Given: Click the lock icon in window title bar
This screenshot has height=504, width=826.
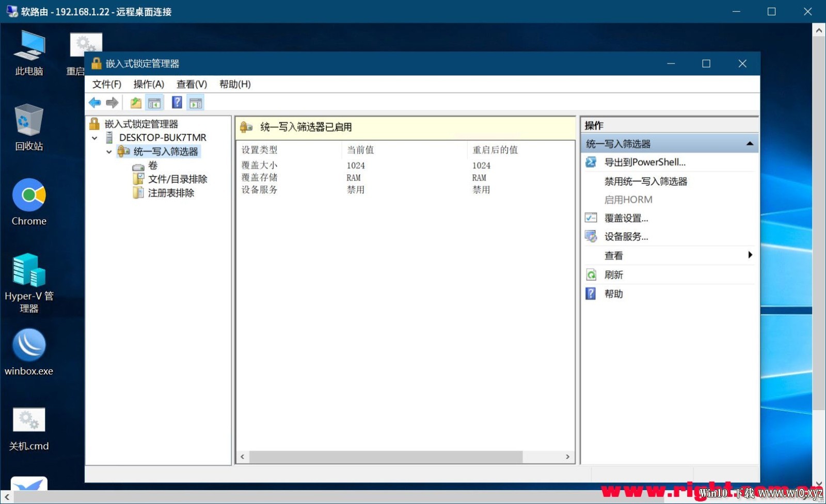Looking at the screenshot, I should 96,63.
